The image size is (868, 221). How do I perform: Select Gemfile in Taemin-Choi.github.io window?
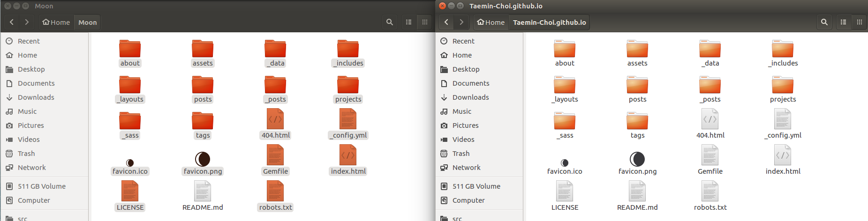pyautogui.click(x=710, y=160)
